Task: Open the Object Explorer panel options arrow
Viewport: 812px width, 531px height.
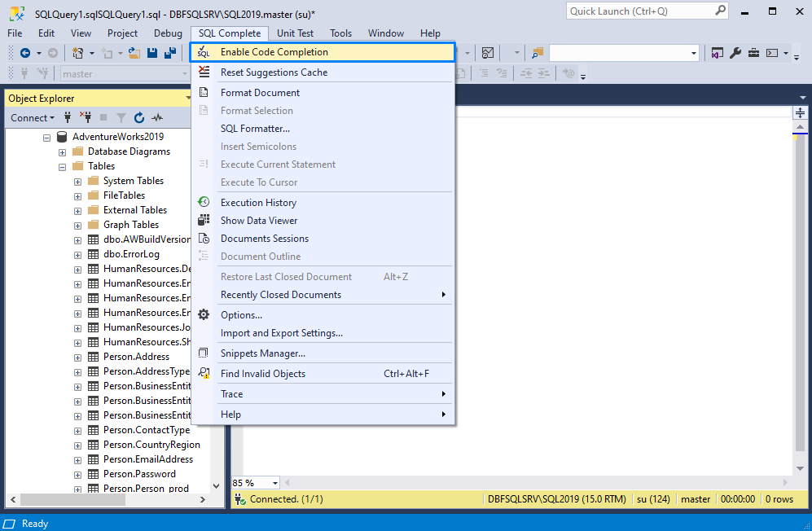Action: (188, 98)
